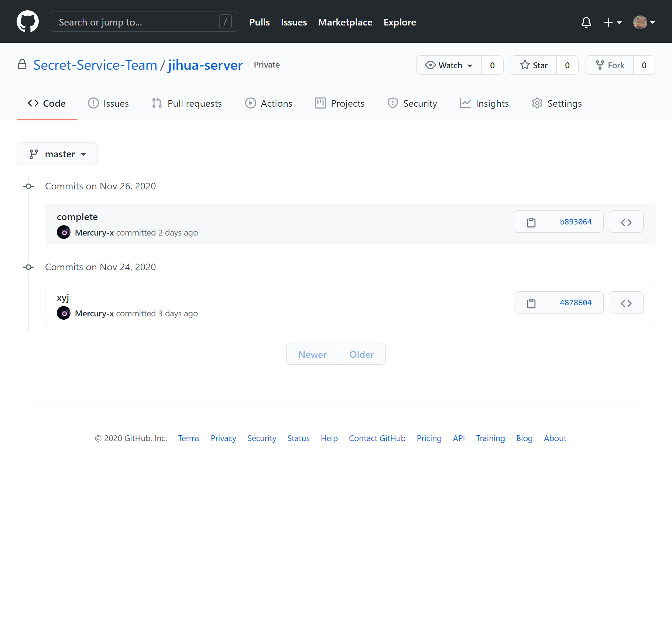
Task: Browse repository at the 'complete' commit
Action: [x=626, y=222]
